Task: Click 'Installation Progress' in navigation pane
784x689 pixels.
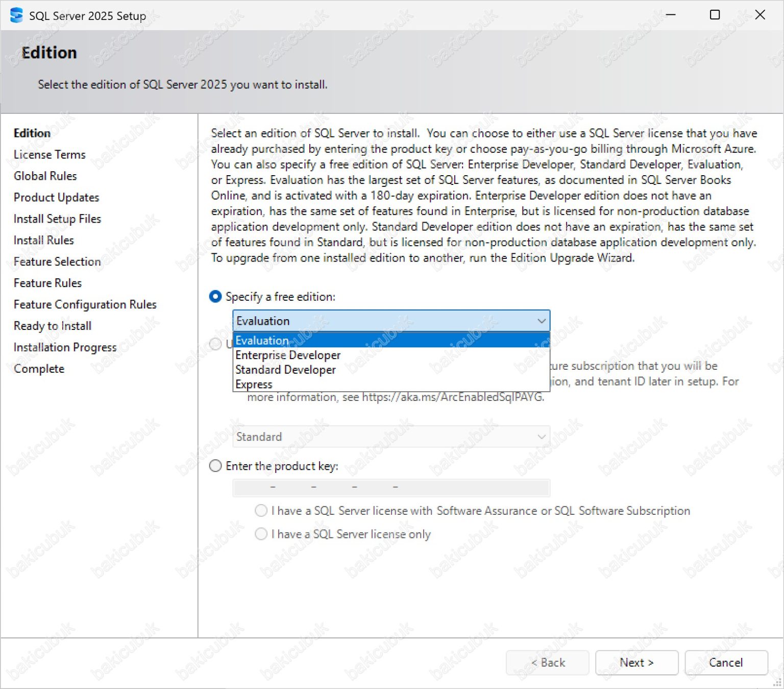Action: (x=64, y=347)
